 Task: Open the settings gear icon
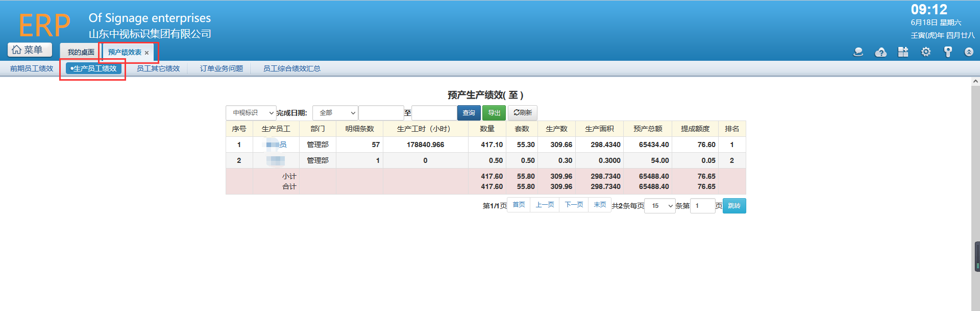925,52
